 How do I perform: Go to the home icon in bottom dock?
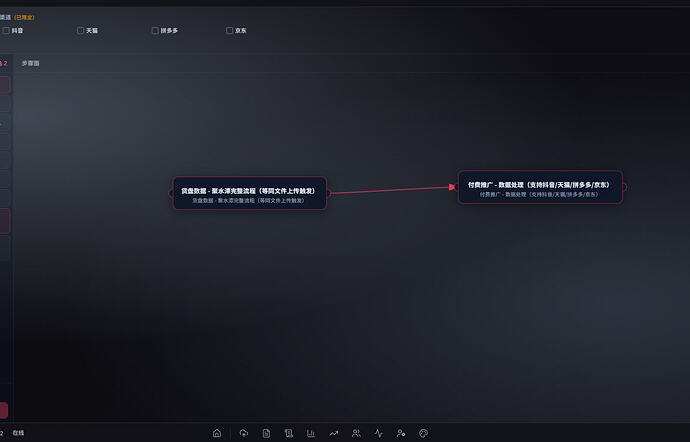[217, 433]
